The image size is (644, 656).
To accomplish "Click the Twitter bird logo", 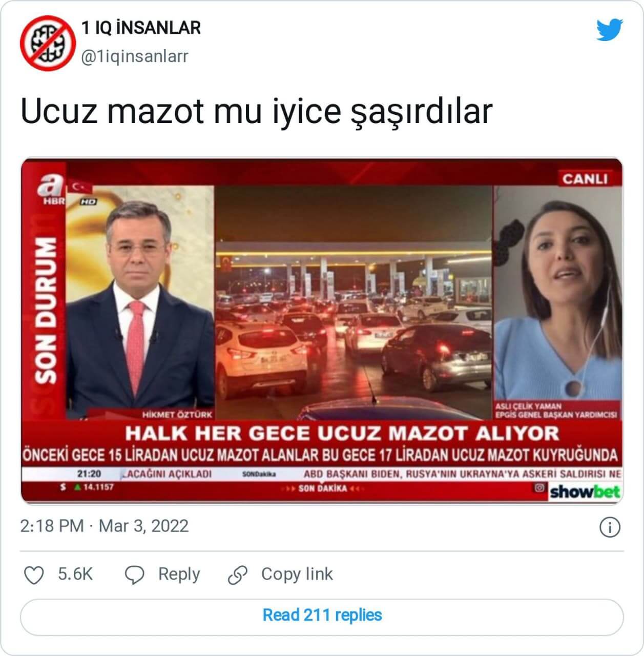I will point(610,30).
